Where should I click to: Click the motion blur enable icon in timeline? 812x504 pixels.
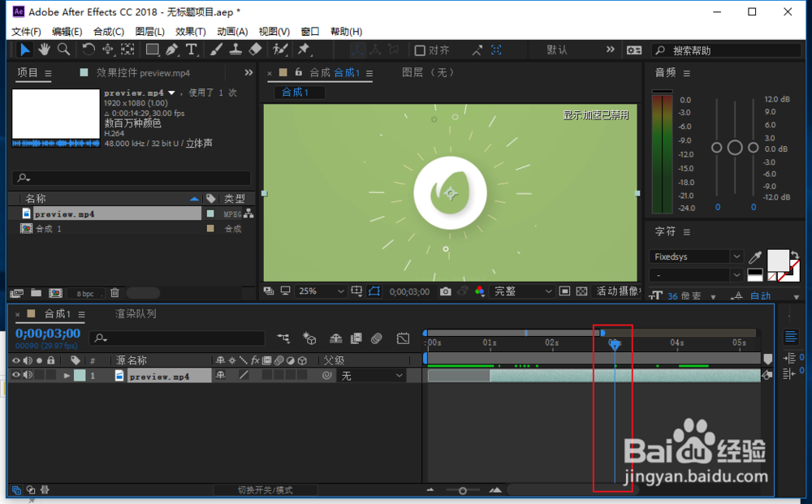pyautogui.click(x=377, y=338)
